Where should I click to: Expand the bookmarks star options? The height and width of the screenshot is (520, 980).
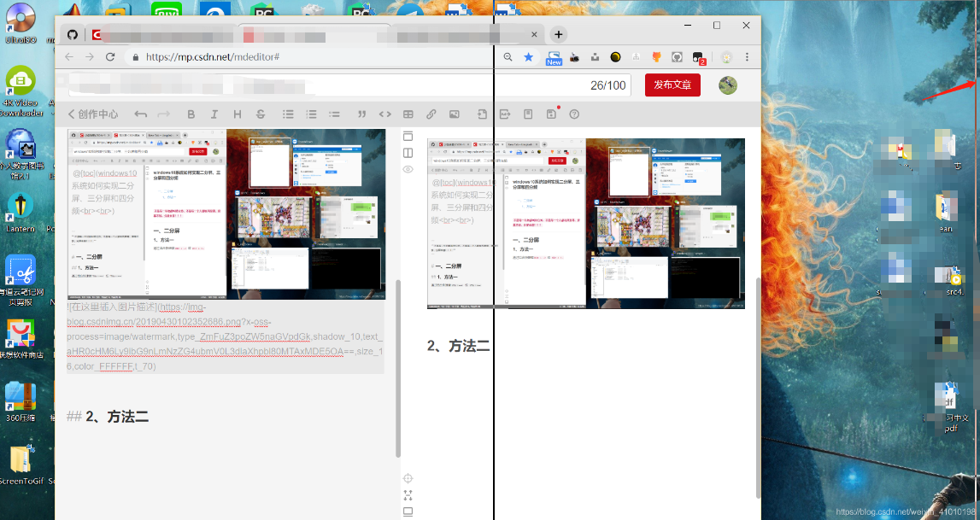[529, 57]
